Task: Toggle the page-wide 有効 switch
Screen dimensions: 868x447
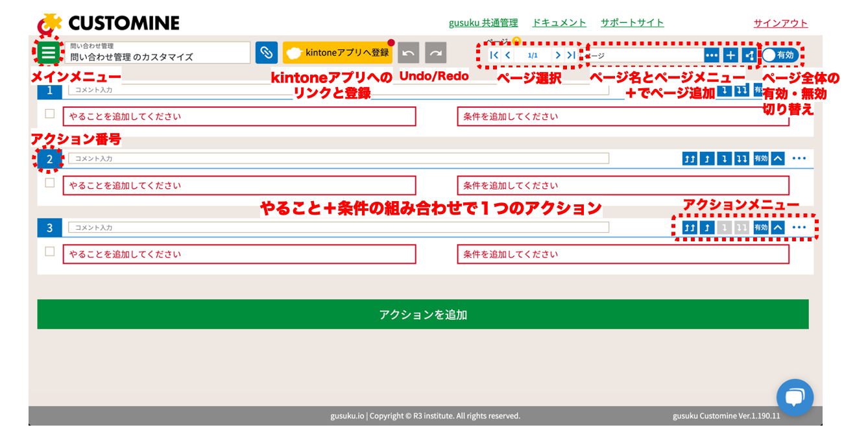Action: [779, 55]
